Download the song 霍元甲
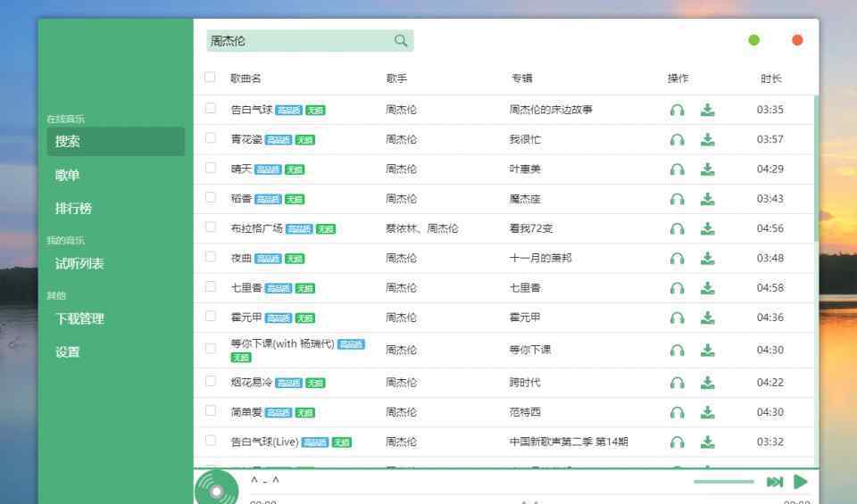This screenshot has width=857, height=504. point(708,318)
